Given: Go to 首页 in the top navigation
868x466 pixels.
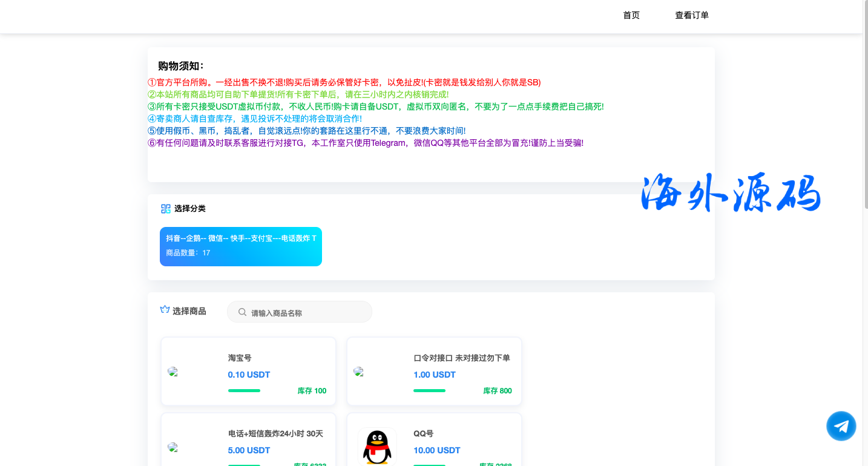Looking at the screenshot, I should point(631,15).
